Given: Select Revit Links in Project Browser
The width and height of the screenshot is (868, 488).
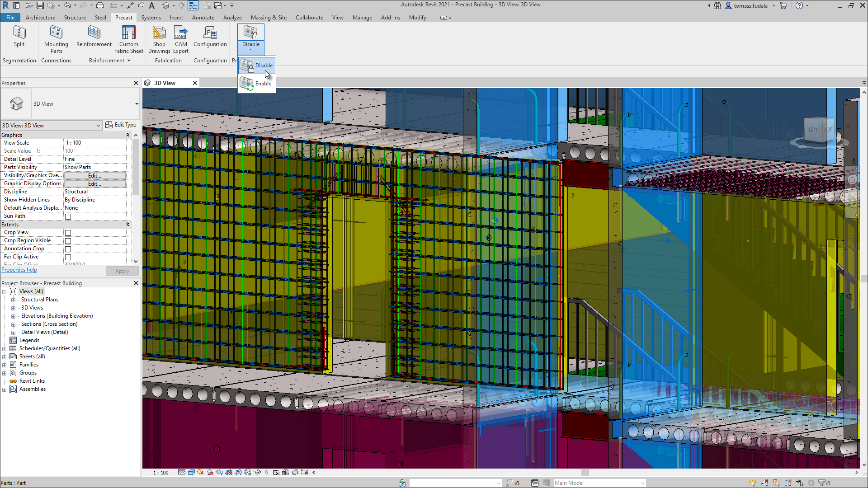Looking at the screenshot, I should coord(32,381).
